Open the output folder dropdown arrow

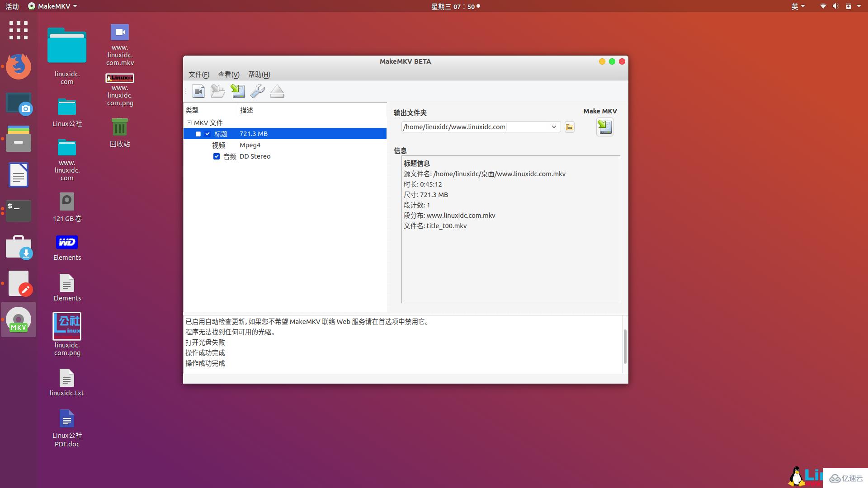click(554, 127)
